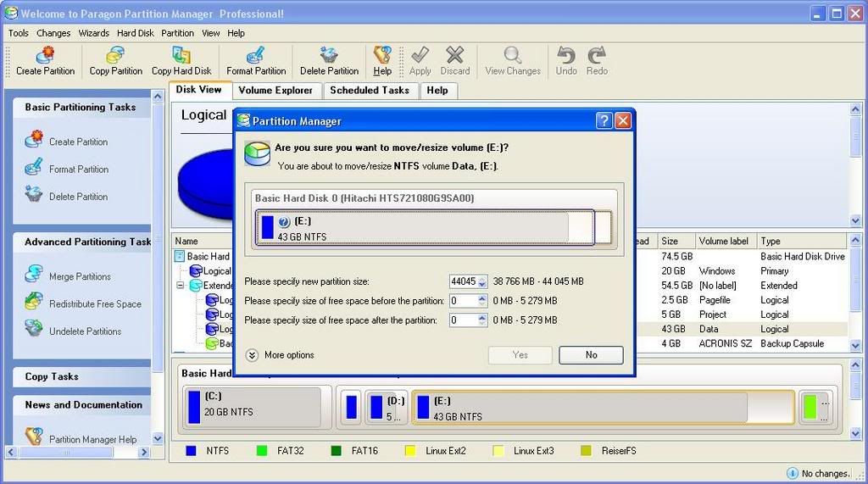Expand More options in the dialog
The width and height of the screenshot is (868, 484).
(x=253, y=355)
